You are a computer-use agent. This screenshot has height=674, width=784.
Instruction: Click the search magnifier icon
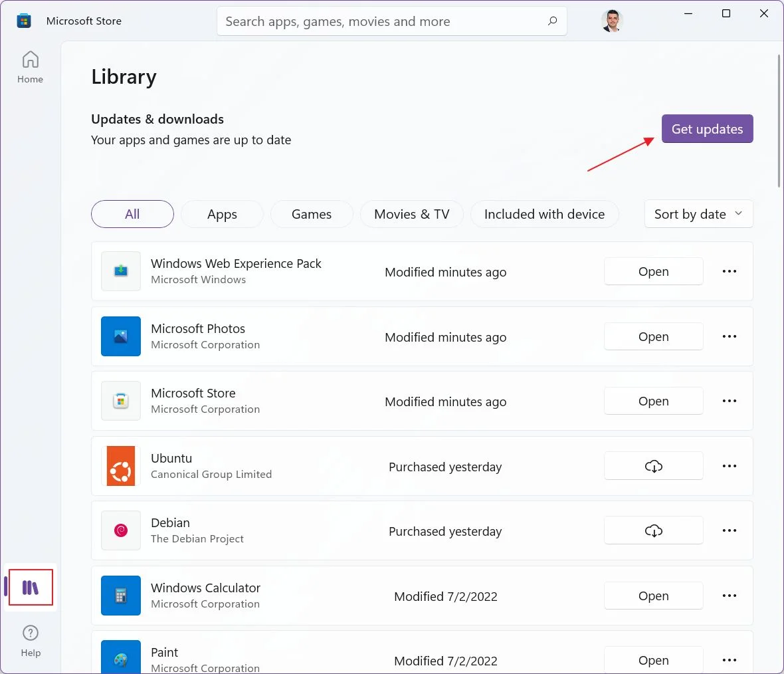(552, 21)
